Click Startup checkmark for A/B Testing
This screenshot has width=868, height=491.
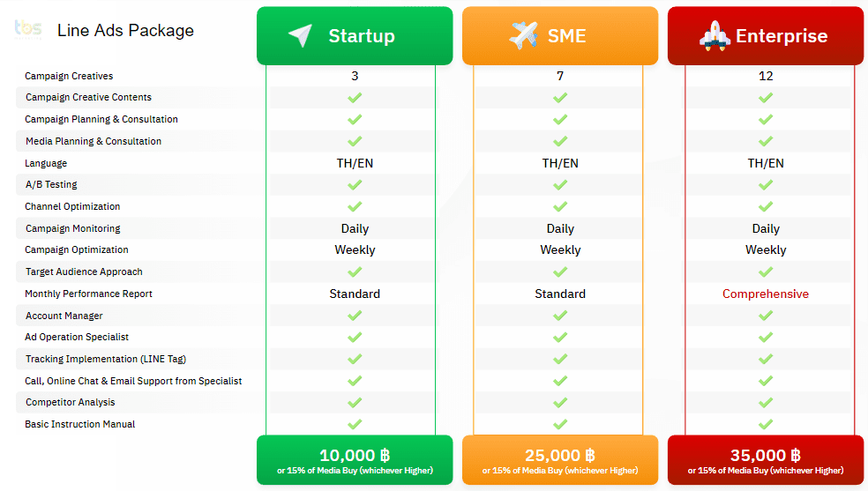tap(355, 185)
